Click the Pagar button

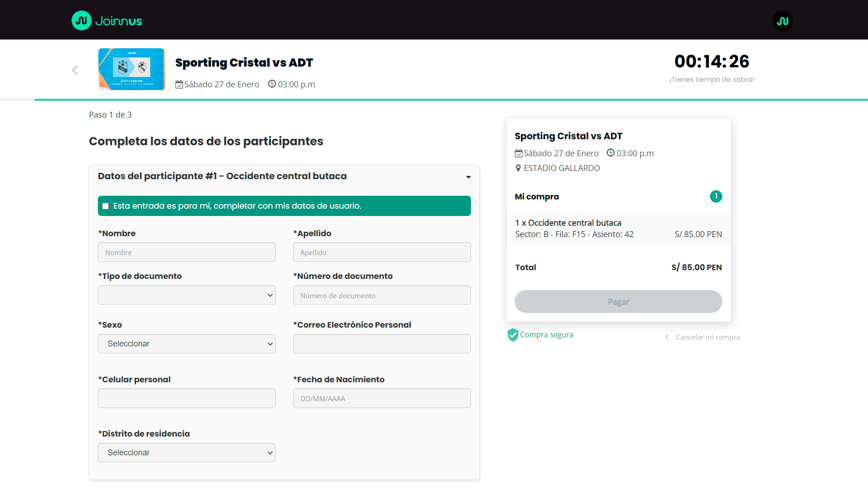pos(618,301)
